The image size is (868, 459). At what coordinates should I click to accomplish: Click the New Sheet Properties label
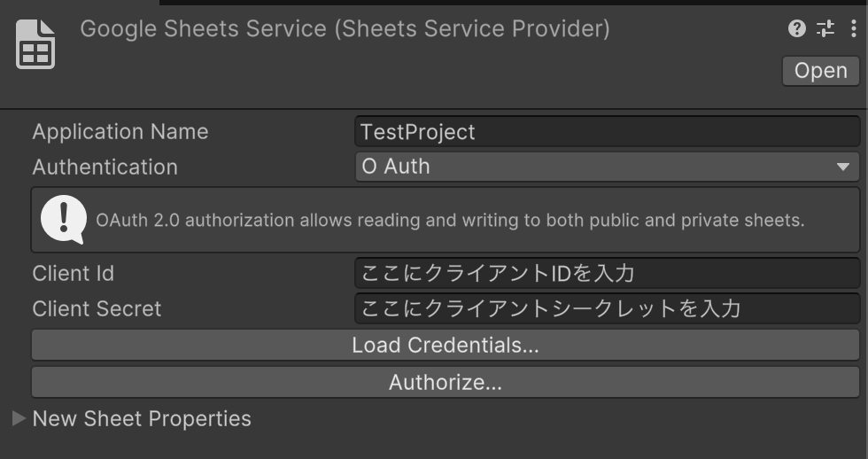[x=142, y=418]
